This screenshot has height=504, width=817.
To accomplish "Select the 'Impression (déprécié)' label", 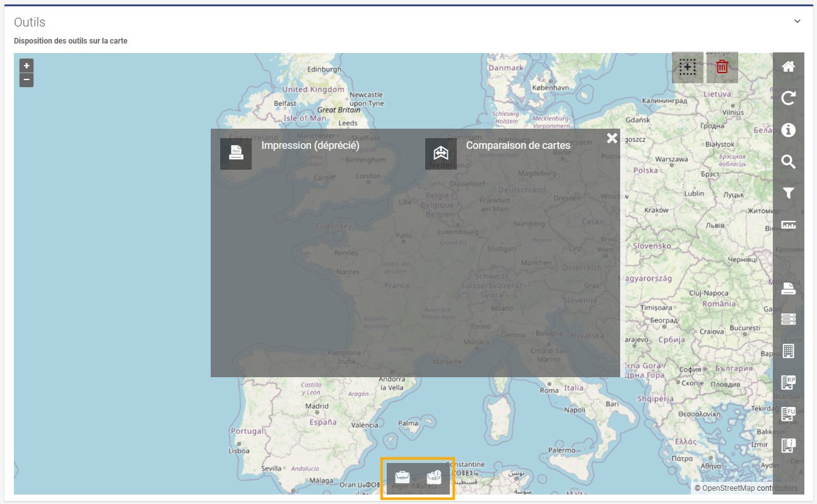I will (310, 145).
